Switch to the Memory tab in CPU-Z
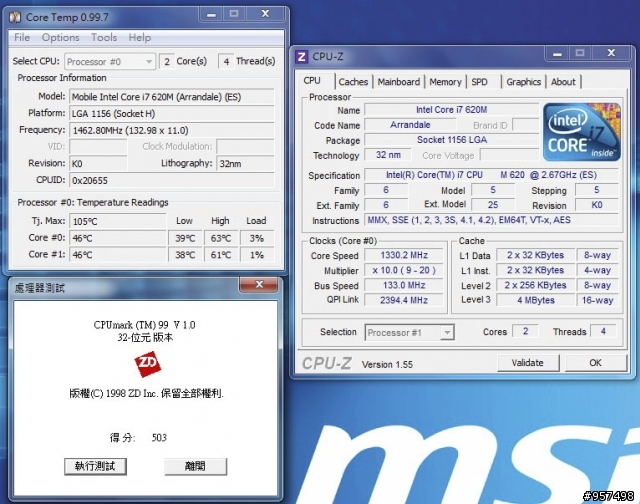The width and height of the screenshot is (640, 504). (445, 82)
